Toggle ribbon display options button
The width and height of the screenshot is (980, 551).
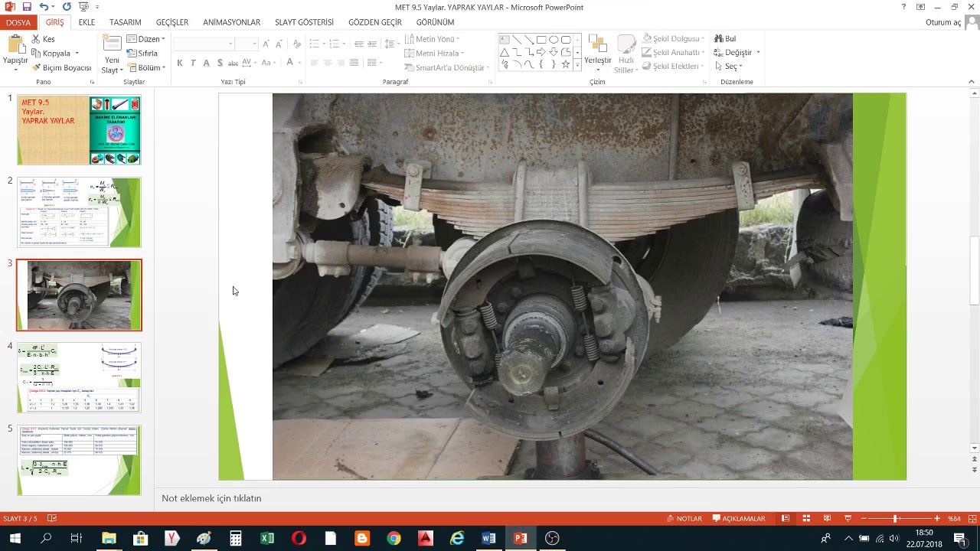click(x=920, y=7)
